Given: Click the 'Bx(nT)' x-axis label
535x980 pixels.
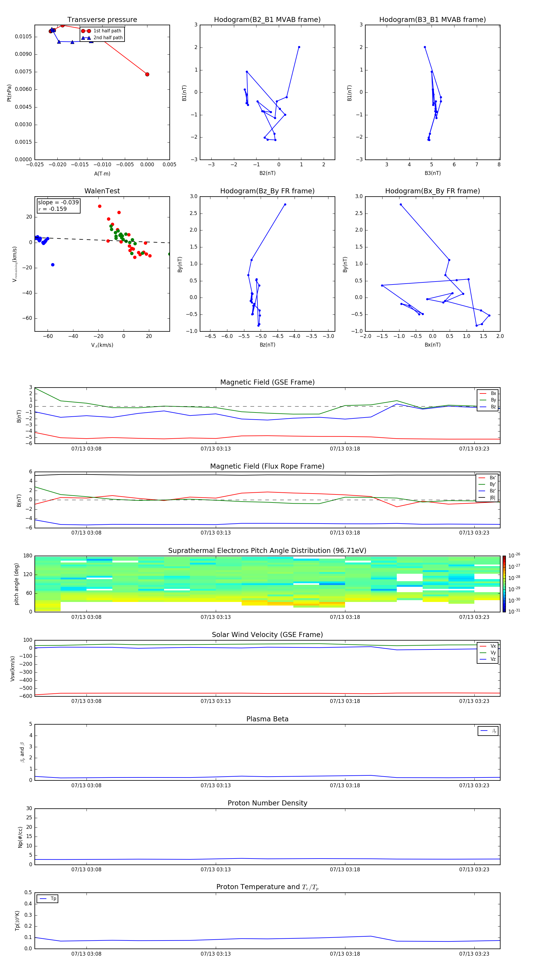Looking at the screenshot, I should coord(432,345).
